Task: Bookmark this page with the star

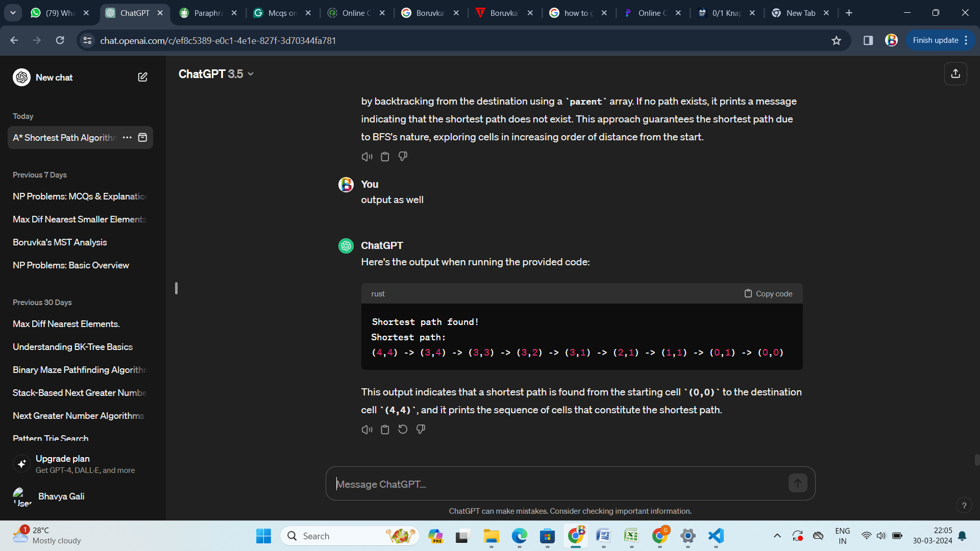Action: tap(836, 40)
